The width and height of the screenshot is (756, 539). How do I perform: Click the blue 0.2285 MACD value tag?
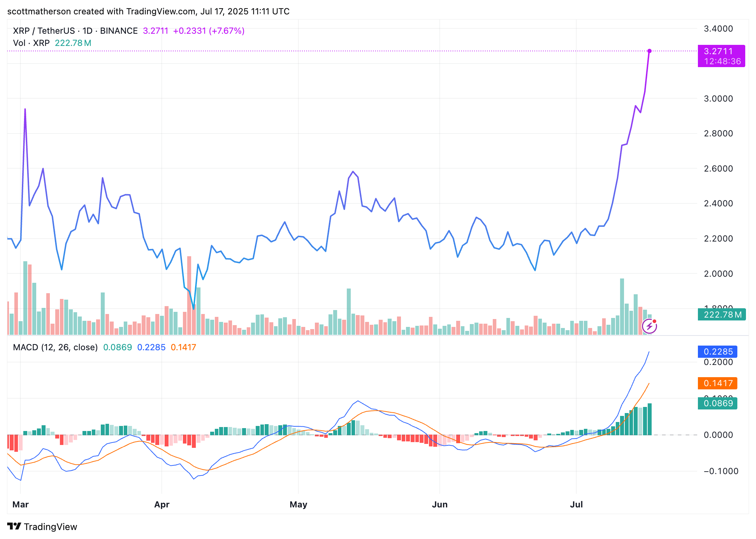(x=718, y=352)
